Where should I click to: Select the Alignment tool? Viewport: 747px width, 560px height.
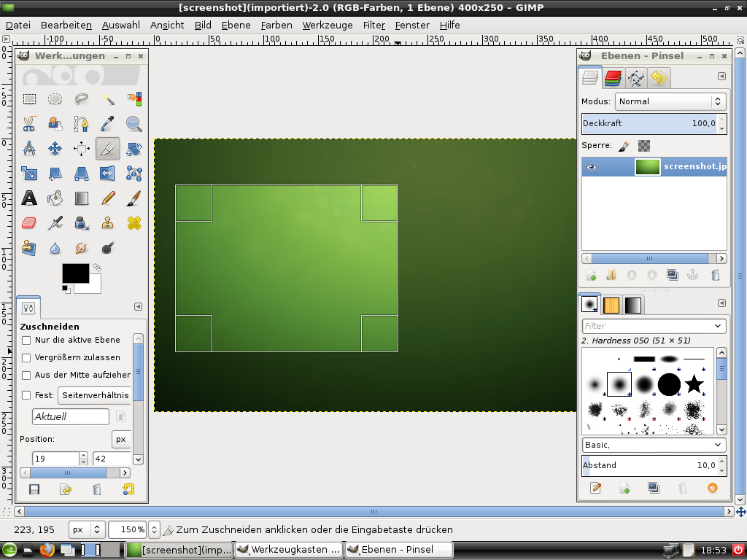tap(82, 149)
